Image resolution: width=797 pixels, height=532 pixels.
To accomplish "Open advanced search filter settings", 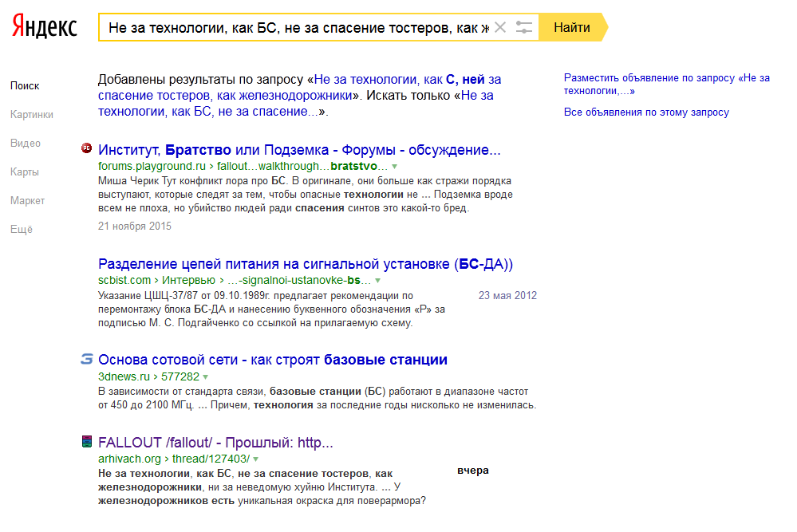I will click(524, 28).
